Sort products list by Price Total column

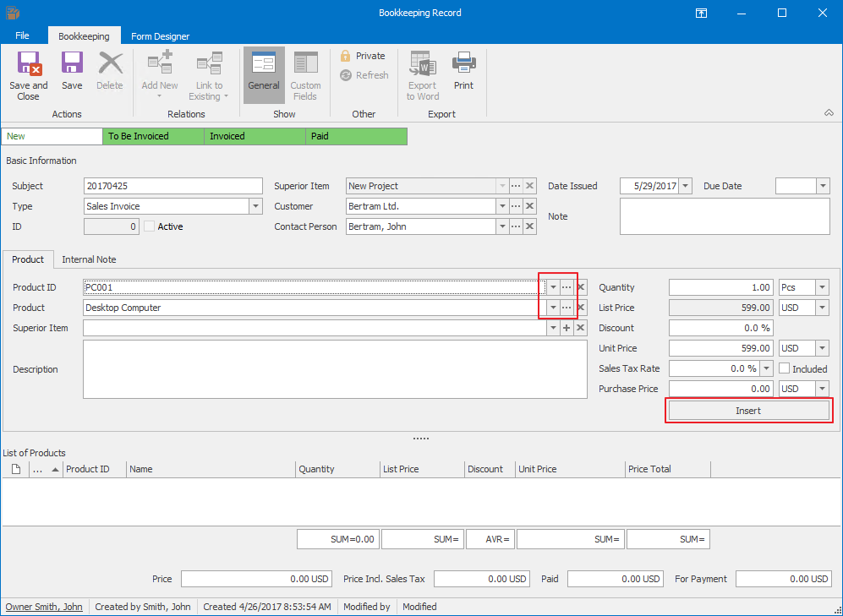668,469
